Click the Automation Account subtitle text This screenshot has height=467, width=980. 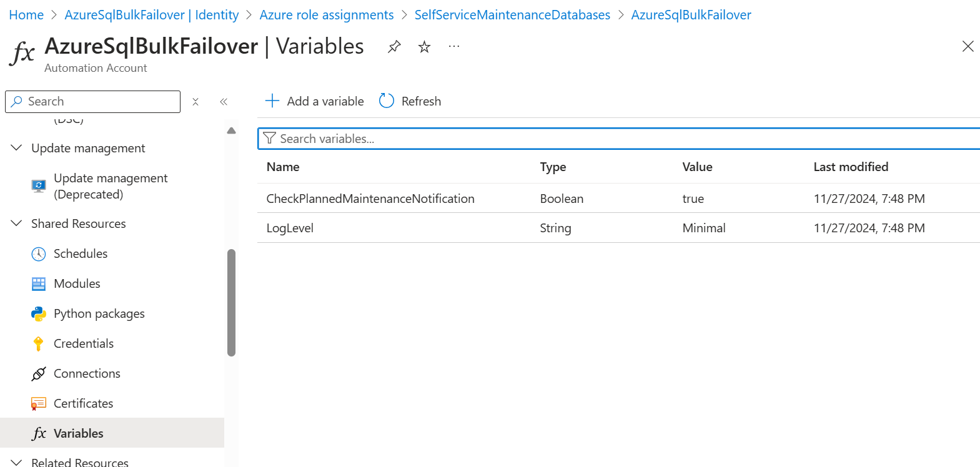tap(96, 68)
